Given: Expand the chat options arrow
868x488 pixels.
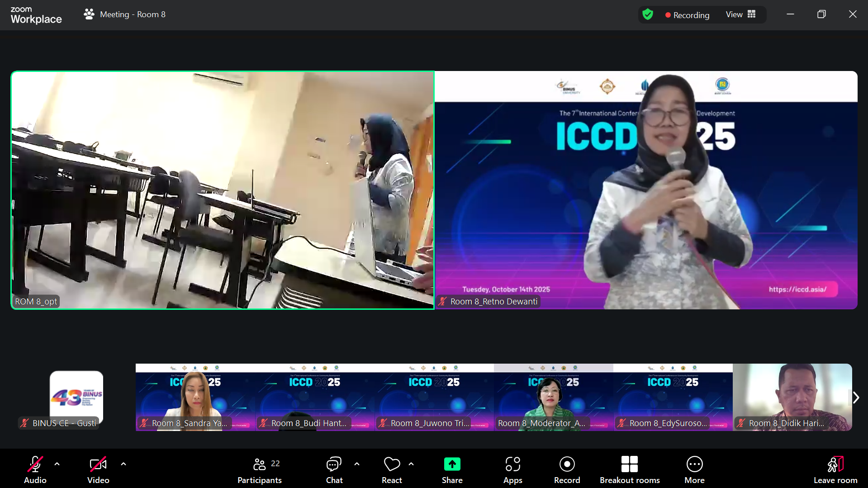Looking at the screenshot, I should tap(357, 464).
